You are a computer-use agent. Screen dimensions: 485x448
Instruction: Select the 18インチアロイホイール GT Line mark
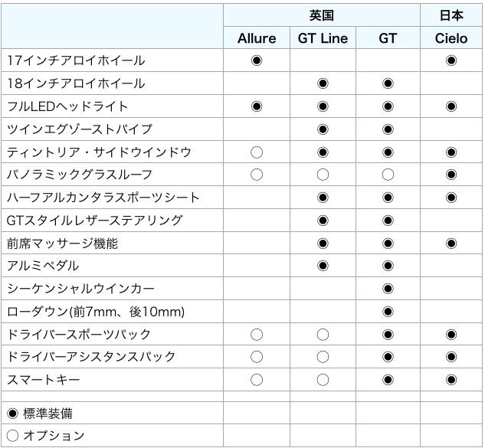pyautogui.click(x=323, y=83)
